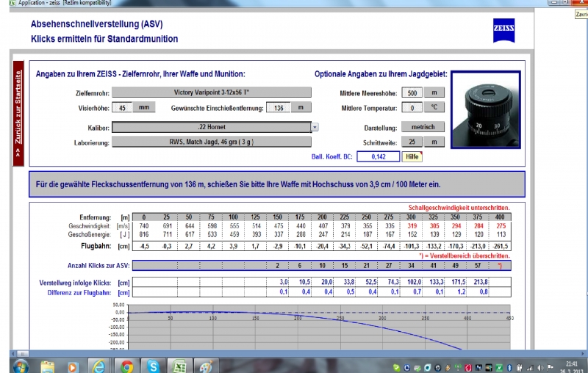Open Skype from taskbar
The image size is (588, 373).
(153, 366)
